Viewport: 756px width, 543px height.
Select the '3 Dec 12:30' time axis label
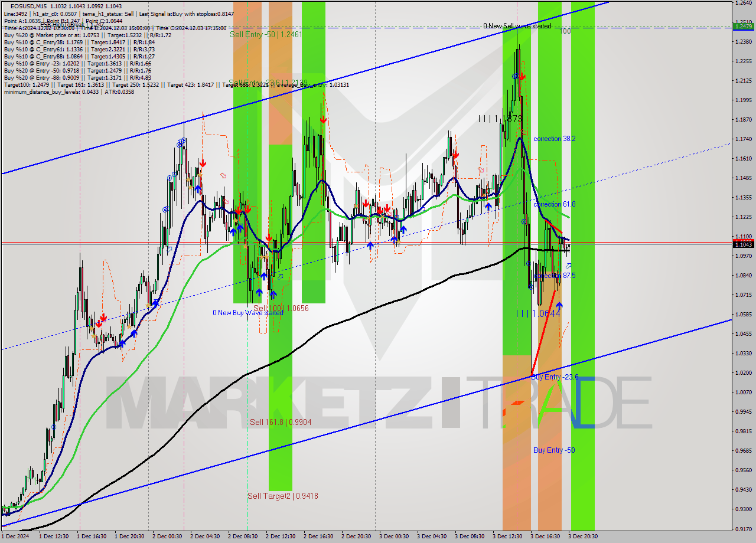507,537
